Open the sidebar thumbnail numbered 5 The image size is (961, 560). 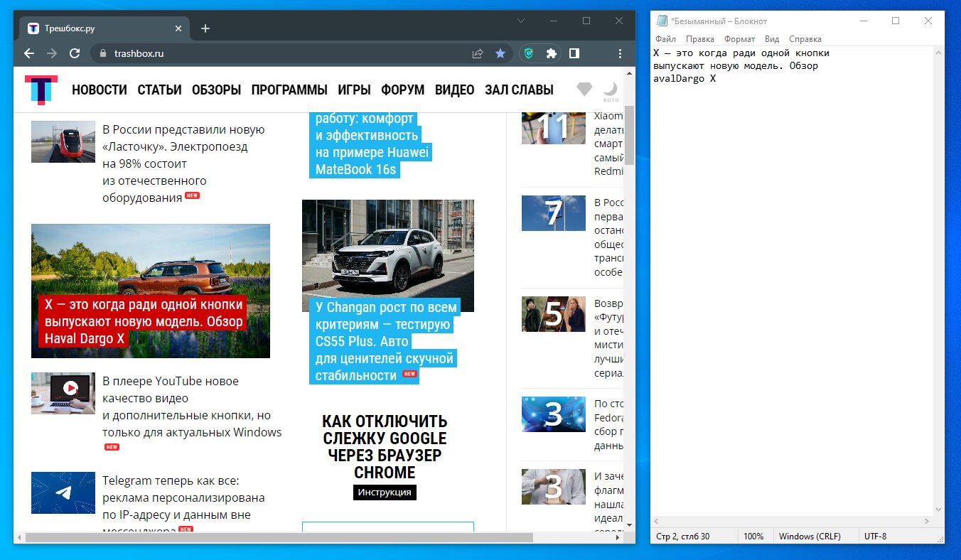click(554, 314)
